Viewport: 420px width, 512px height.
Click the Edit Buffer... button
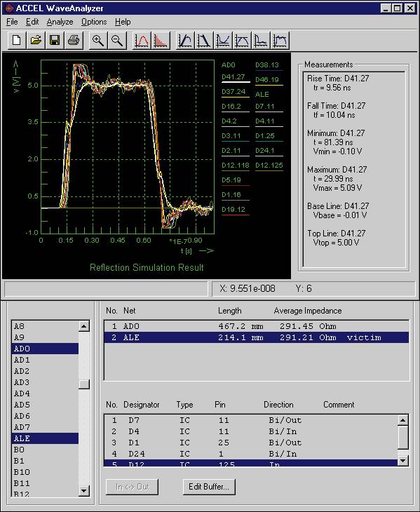(x=209, y=487)
